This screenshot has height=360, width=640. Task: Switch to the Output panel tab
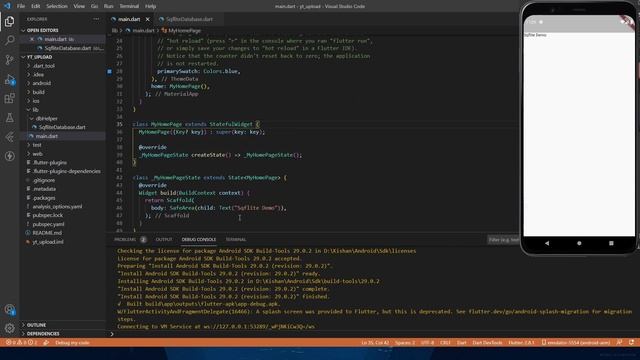(164, 240)
